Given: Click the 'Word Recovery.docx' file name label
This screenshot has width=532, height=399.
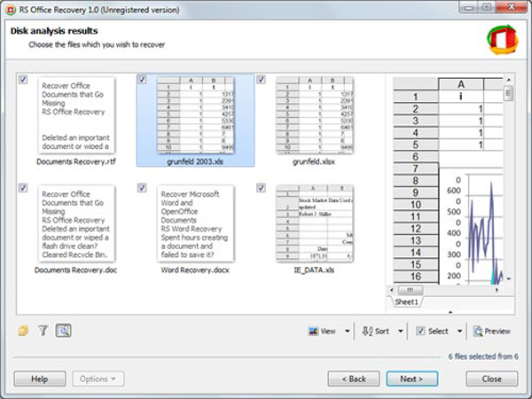Looking at the screenshot, I should pyautogui.click(x=195, y=270).
